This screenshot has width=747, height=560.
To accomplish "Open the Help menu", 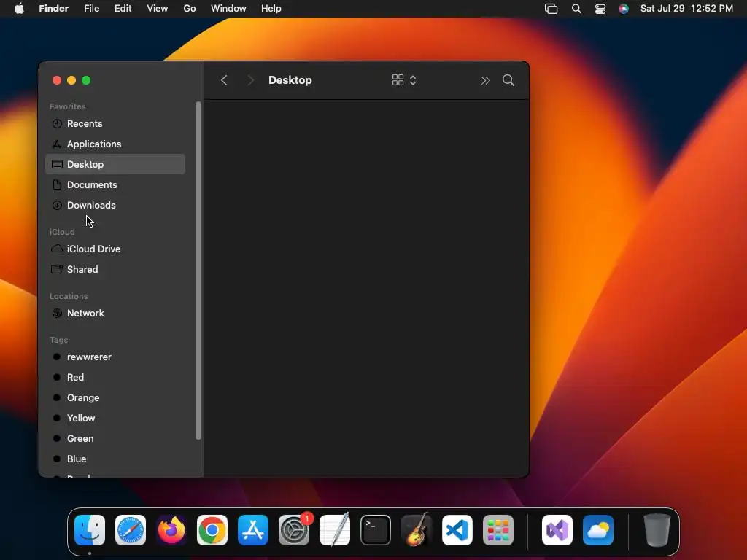I will [271, 9].
